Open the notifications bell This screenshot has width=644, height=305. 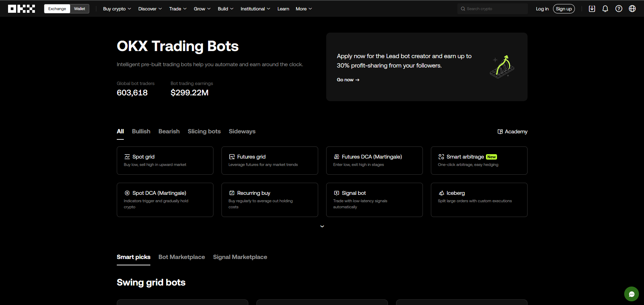[605, 9]
